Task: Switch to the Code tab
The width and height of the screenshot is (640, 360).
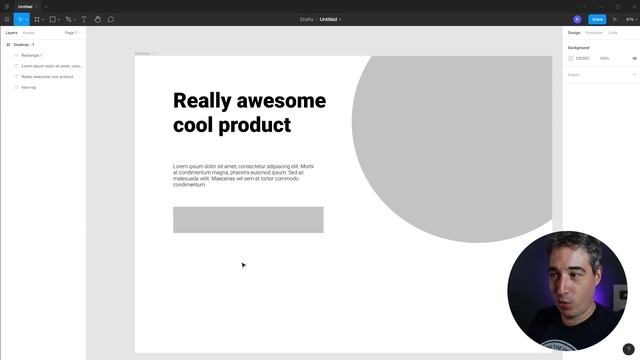Action: (613, 33)
